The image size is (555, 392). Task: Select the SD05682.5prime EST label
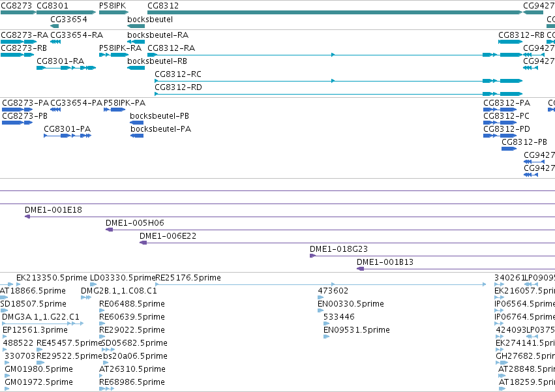coord(134,344)
